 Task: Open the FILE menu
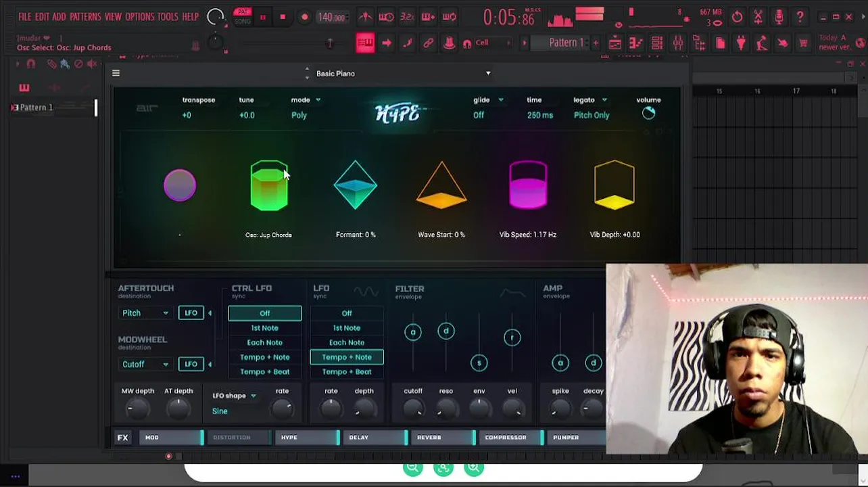click(x=24, y=17)
